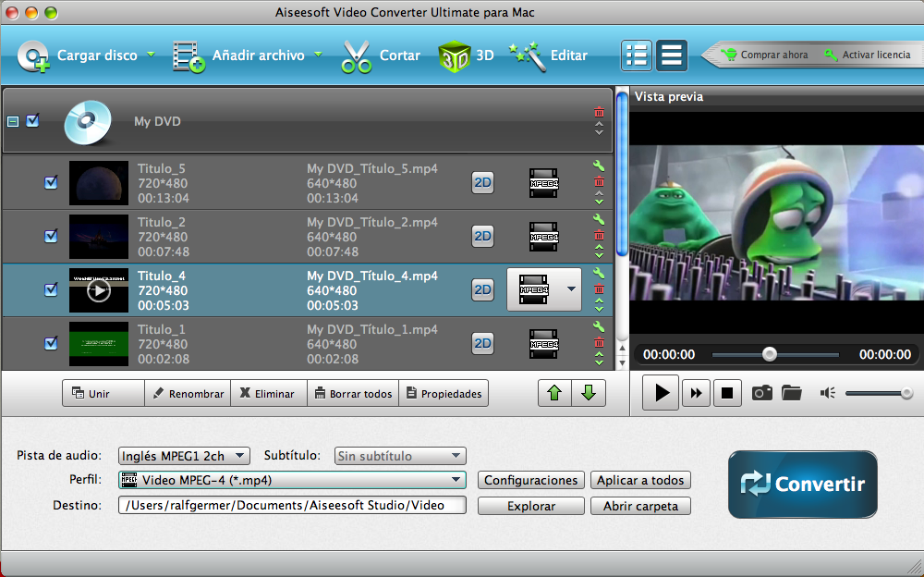The width and height of the screenshot is (924, 577).
Task: Select the Titulo_5 thumbnail
Action: point(99,183)
